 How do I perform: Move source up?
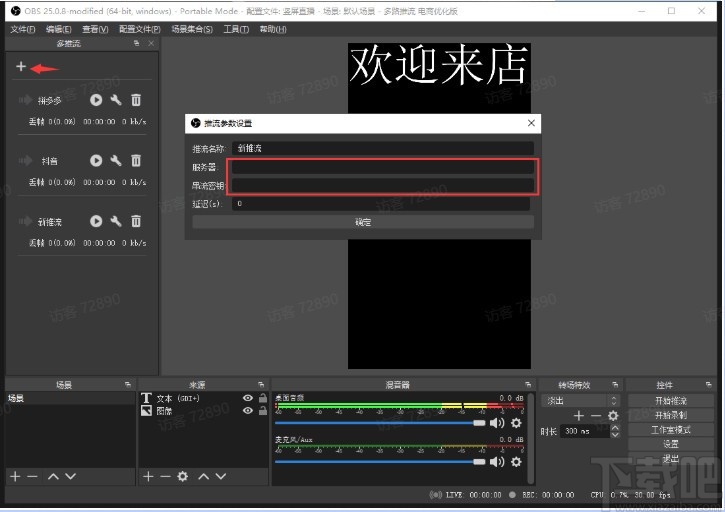pyautogui.click(x=204, y=476)
